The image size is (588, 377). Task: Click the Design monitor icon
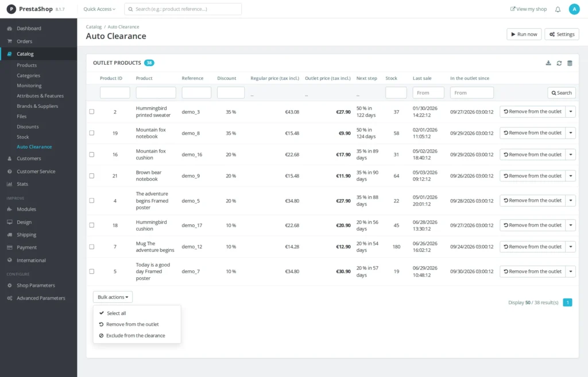point(9,222)
